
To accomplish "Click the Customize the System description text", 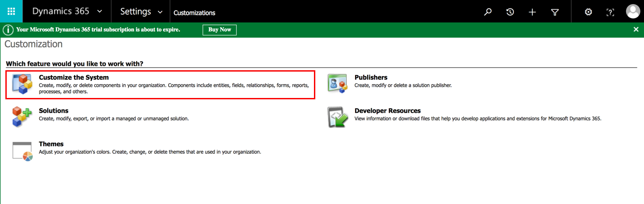I will [174, 88].
